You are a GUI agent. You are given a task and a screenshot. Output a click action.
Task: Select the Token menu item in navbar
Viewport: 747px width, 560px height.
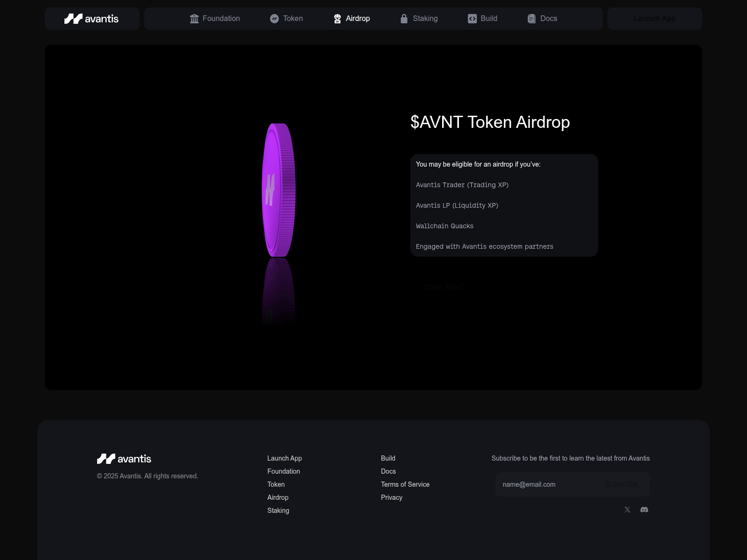pos(286,19)
